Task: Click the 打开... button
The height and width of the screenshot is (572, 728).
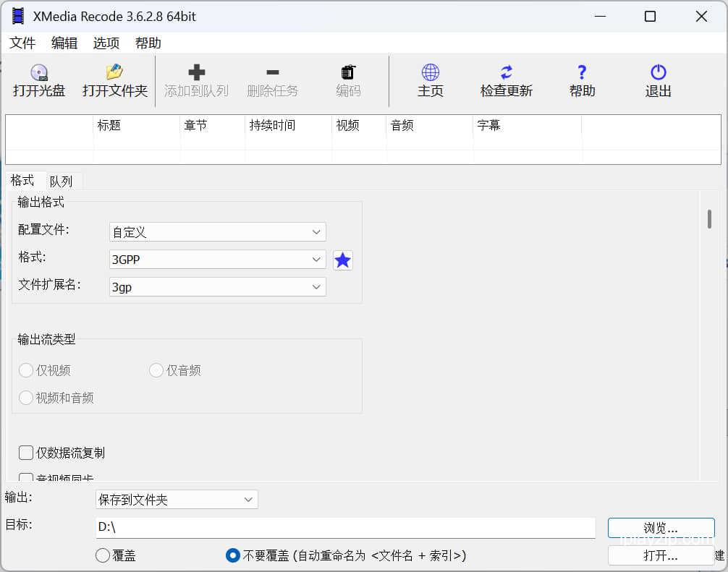Action: pyautogui.click(x=661, y=555)
